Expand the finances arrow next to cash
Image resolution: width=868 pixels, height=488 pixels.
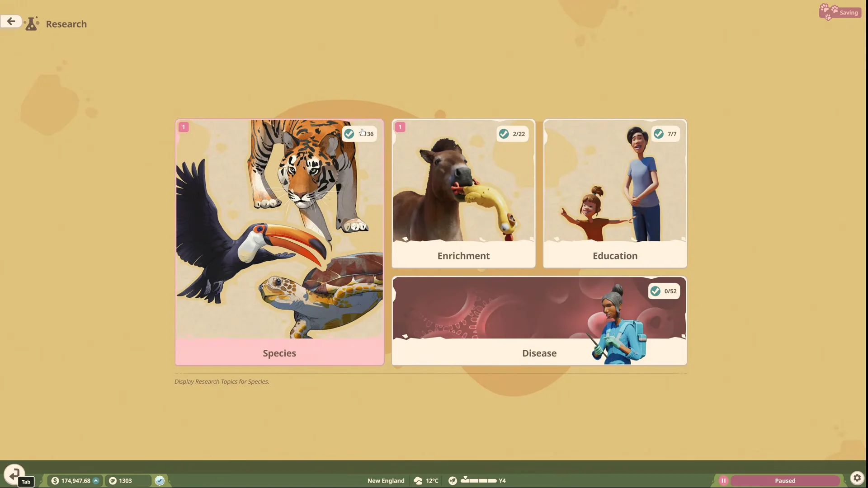pyautogui.click(x=96, y=481)
